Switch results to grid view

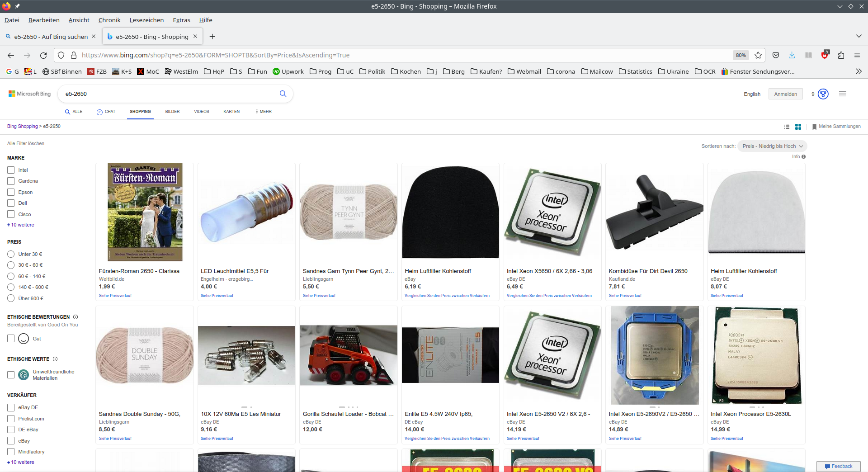click(x=798, y=127)
